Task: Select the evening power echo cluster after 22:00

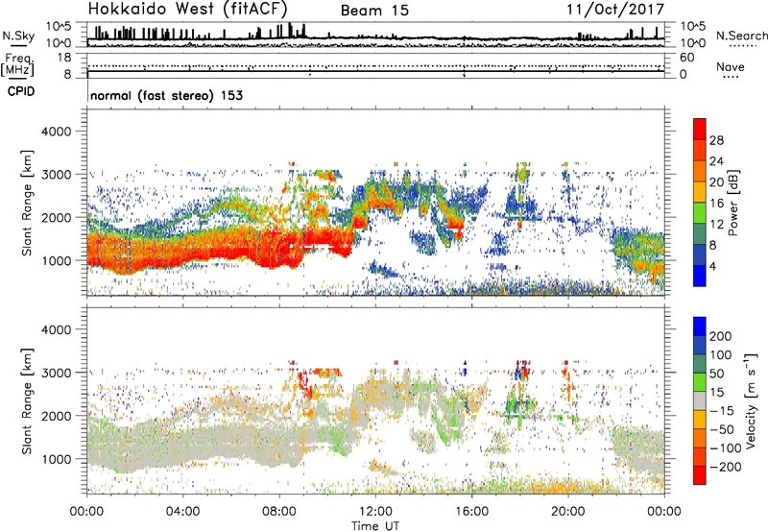Action: tap(638, 254)
